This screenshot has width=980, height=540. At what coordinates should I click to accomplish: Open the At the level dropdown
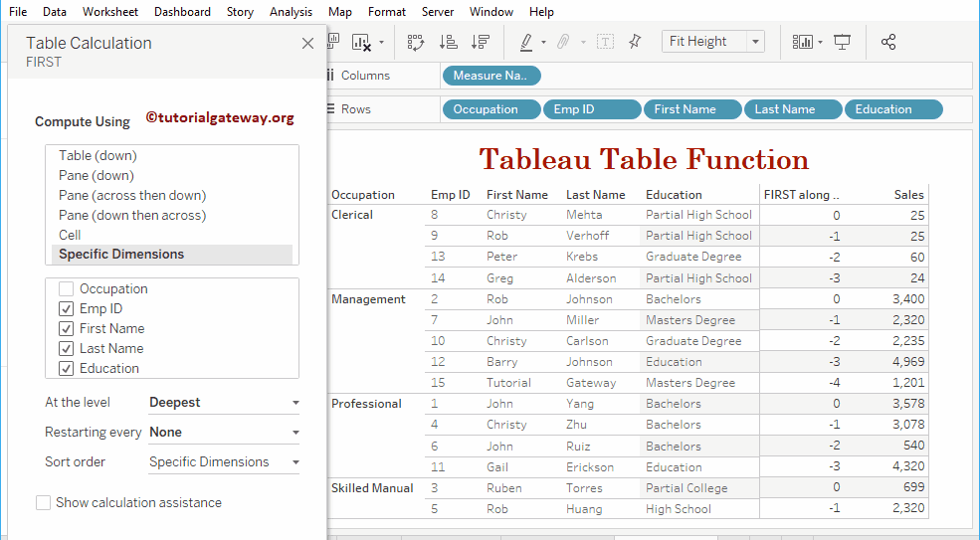(x=224, y=403)
